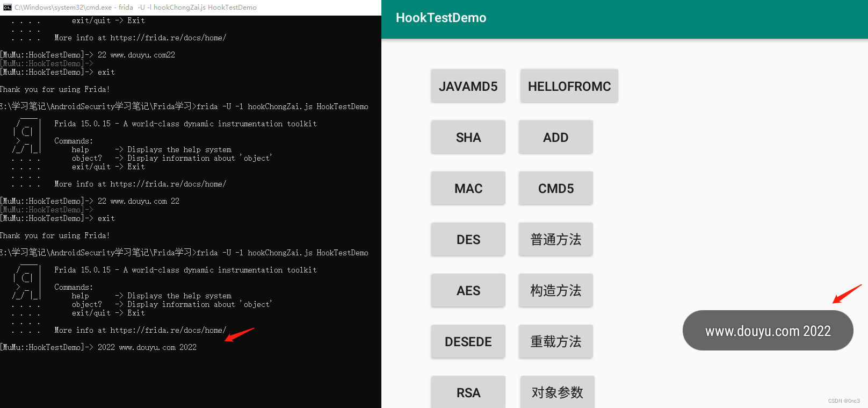
Task: Tap the ADD button
Action: click(555, 137)
